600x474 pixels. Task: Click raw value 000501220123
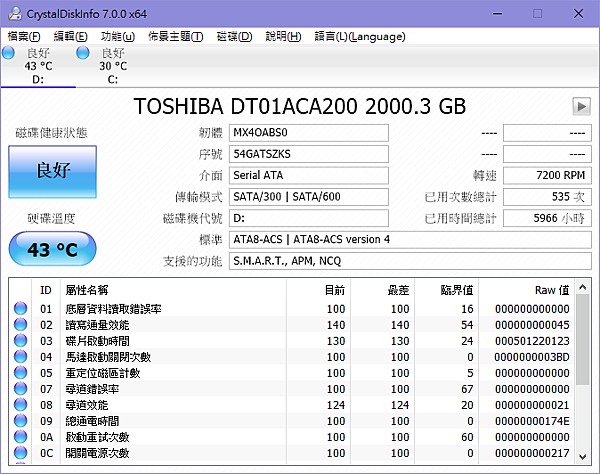[x=532, y=341]
